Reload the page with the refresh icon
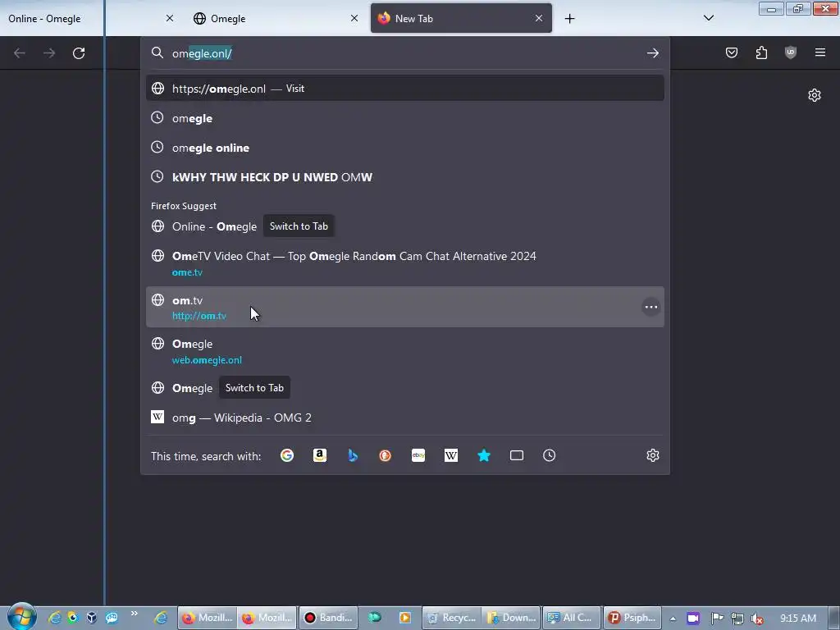 click(x=79, y=53)
